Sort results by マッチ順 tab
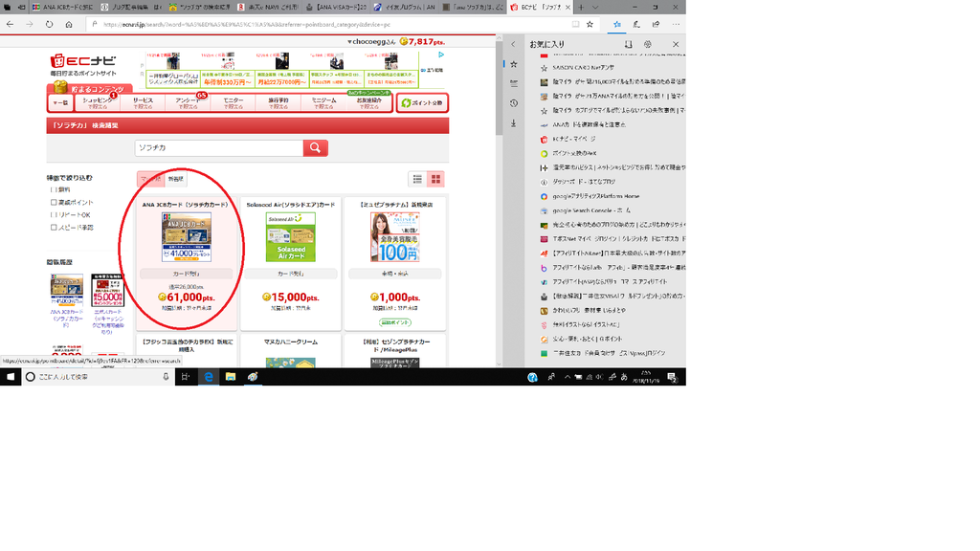Viewport: 980px width, 551px height. coord(150,179)
